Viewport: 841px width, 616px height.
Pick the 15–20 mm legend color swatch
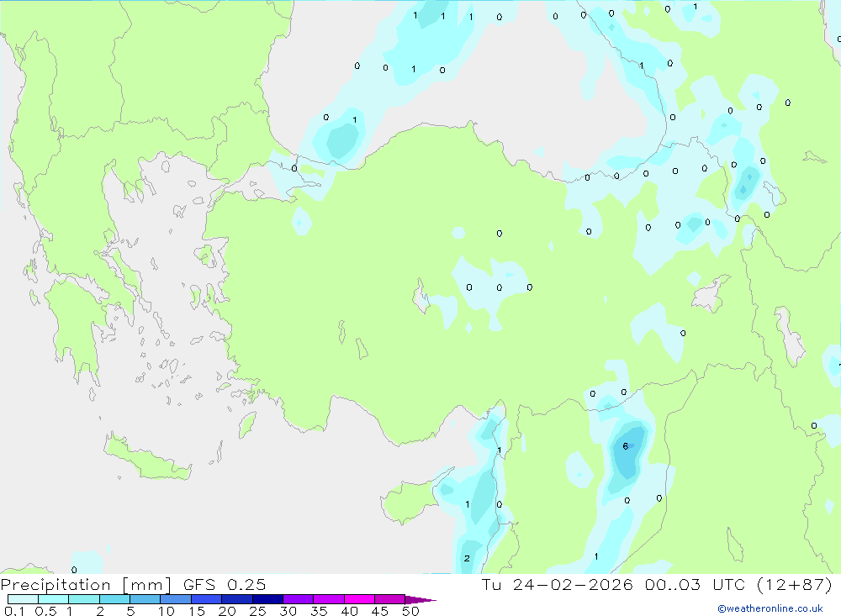(206, 599)
